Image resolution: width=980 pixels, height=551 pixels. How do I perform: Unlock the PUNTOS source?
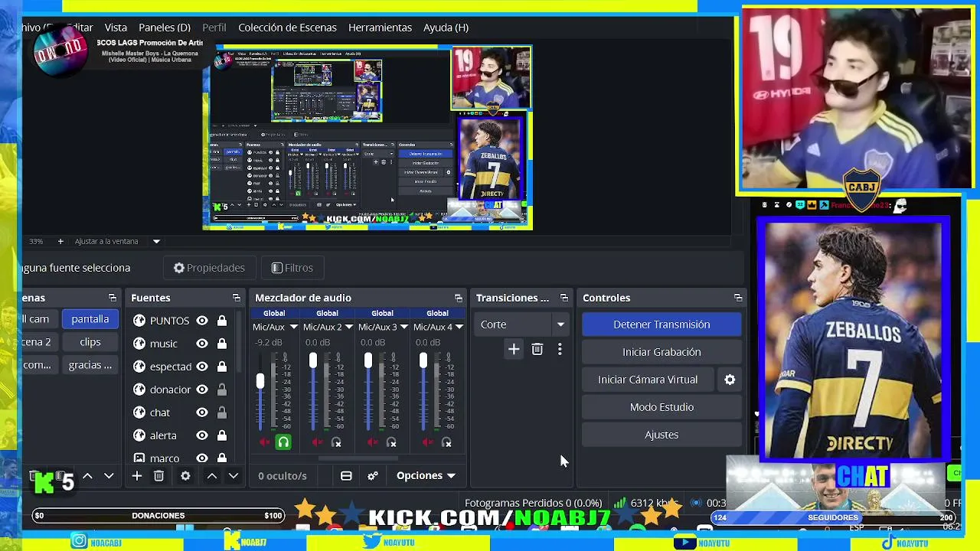(222, 321)
